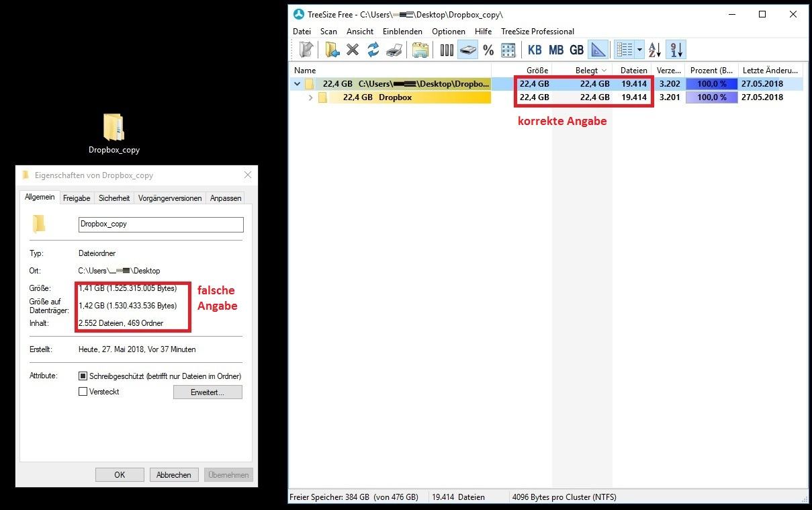The image size is (812, 510).
Task: Toggle the Schreibgeschützt checkbox
Action: click(83, 376)
